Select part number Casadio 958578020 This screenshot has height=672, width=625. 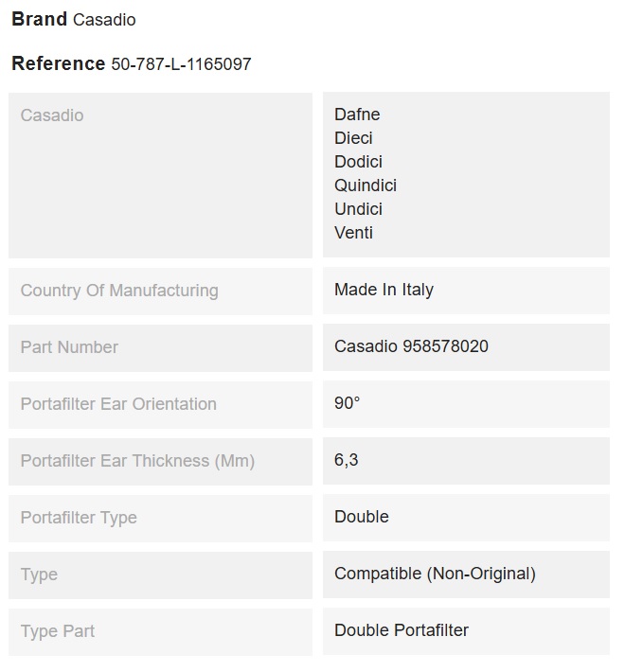coord(411,346)
